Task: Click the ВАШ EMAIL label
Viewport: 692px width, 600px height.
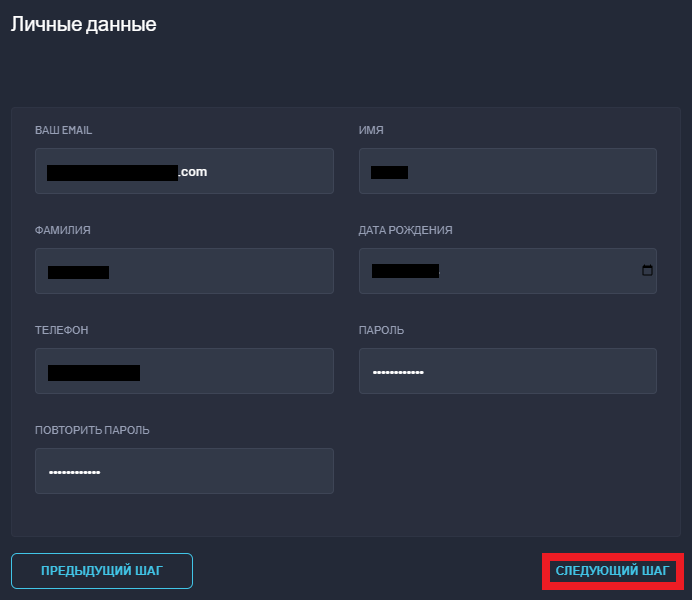Action: pos(64,130)
